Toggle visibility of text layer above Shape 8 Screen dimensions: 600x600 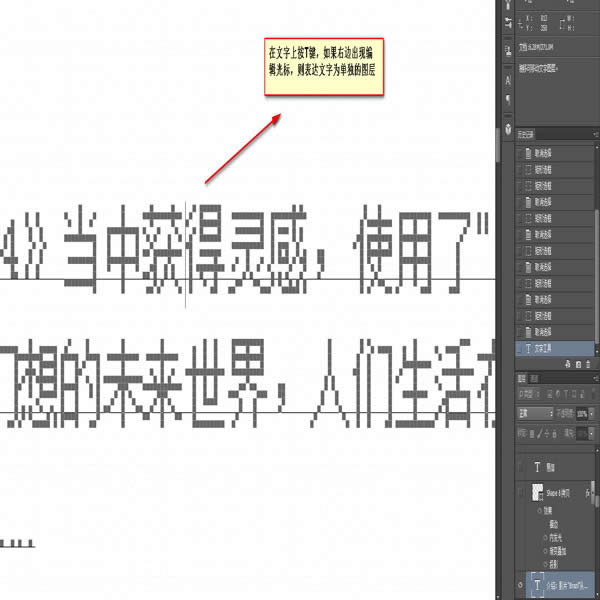coord(520,467)
